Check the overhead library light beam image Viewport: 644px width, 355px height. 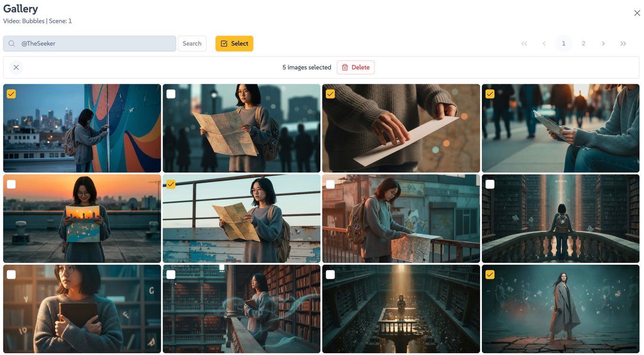tap(330, 274)
